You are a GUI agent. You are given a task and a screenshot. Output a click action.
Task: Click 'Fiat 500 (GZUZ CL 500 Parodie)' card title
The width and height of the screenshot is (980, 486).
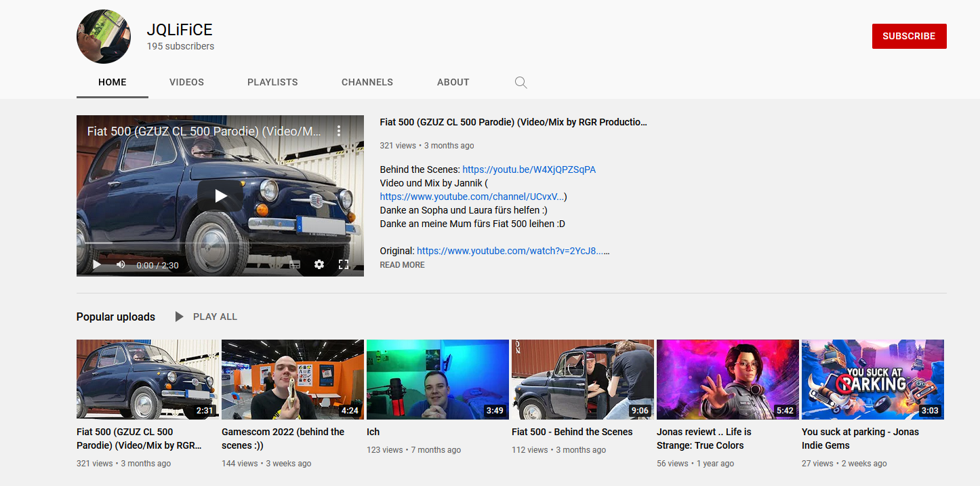[x=140, y=439]
